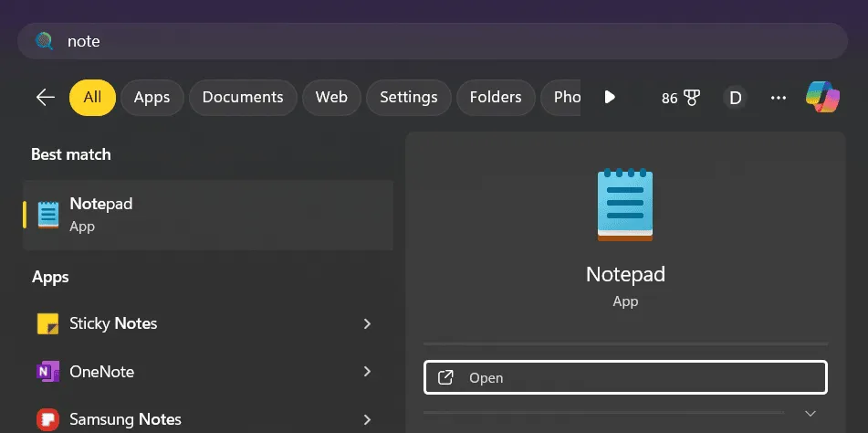868x433 pixels.
Task: Switch to the Documents filter tab
Action: [243, 98]
